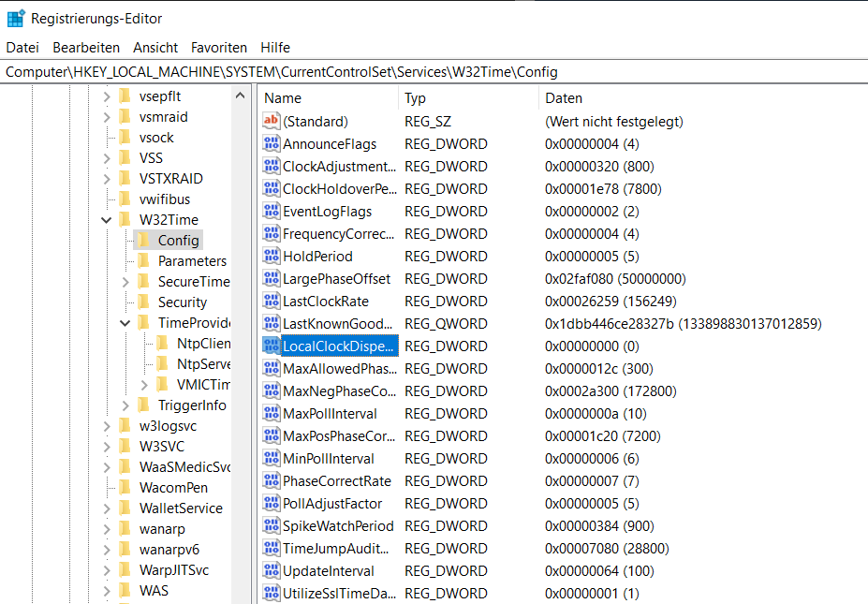Click the tree pane scroll-up arrow
The height and width of the screenshot is (604, 868).
tap(240, 96)
